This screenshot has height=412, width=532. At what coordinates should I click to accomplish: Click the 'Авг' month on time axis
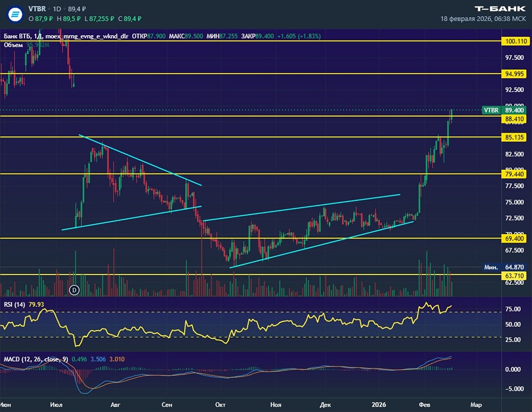(x=115, y=405)
